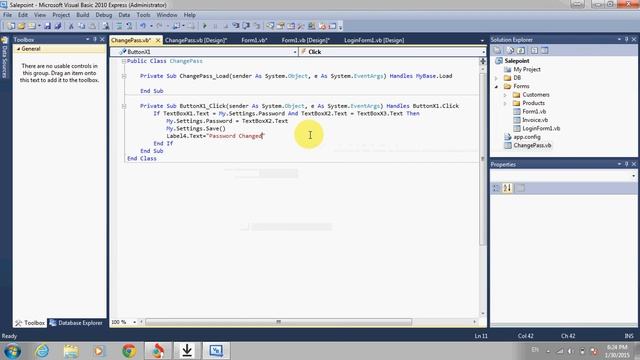640x360 pixels.
Task: Open the ButtonX1 class name dropdown
Action: coord(295,52)
